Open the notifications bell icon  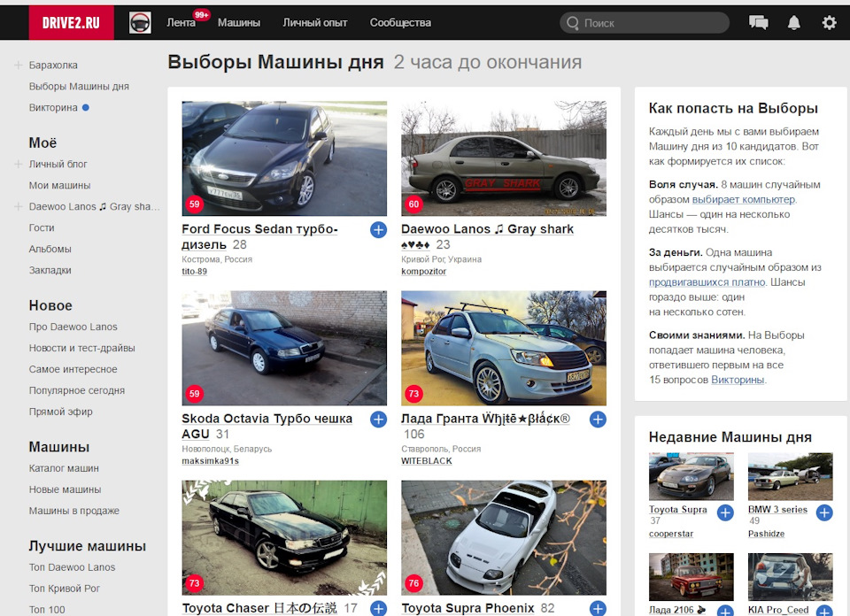pyautogui.click(x=793, y=23)
